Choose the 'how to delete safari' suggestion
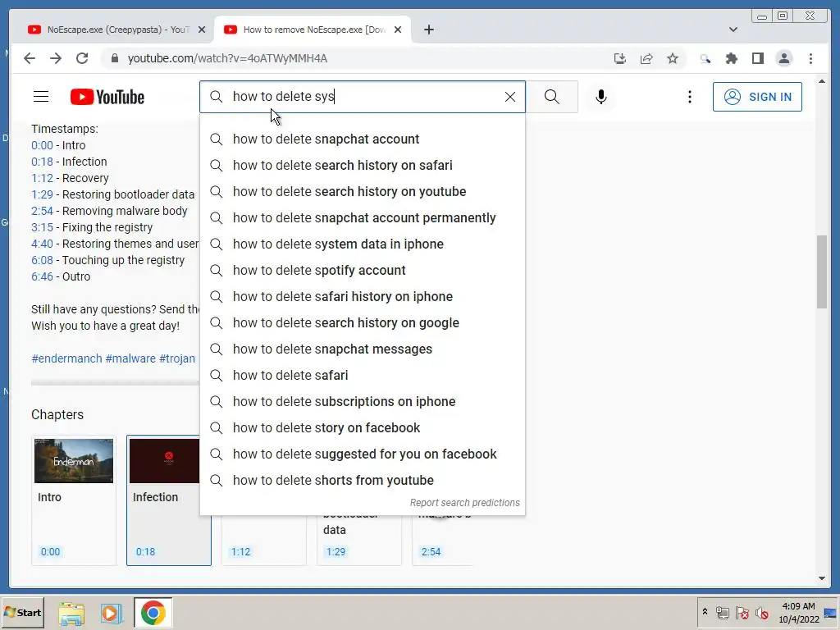This screenshot has width=840, height=630. [x=363, y=376]
